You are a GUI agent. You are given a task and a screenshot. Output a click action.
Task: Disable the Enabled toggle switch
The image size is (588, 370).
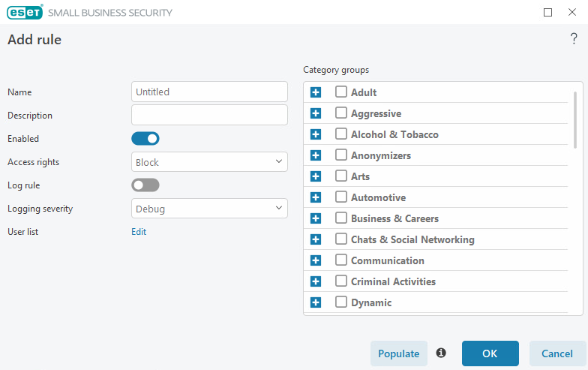145,139
